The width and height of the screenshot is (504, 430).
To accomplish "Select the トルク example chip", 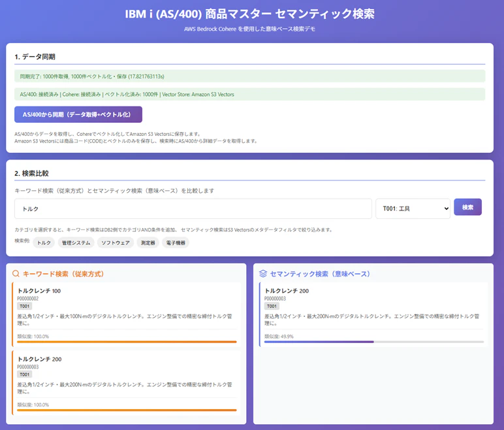I will tap(44, 242).
